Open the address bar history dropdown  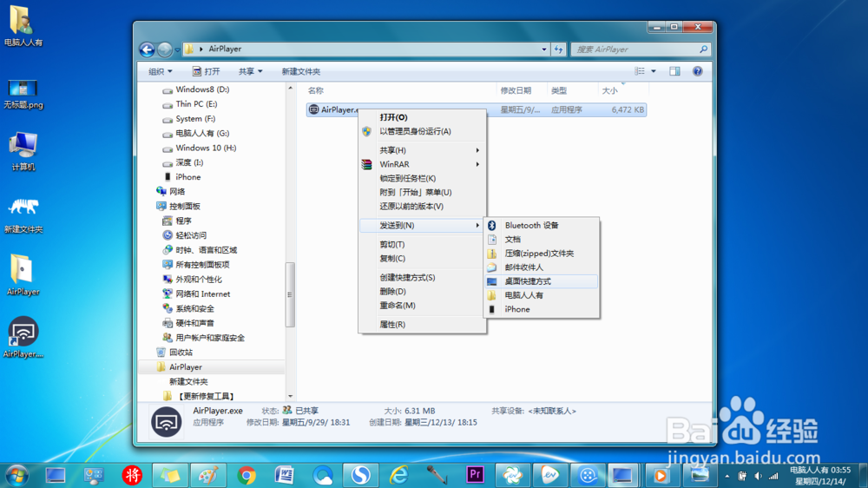point(544,49)
